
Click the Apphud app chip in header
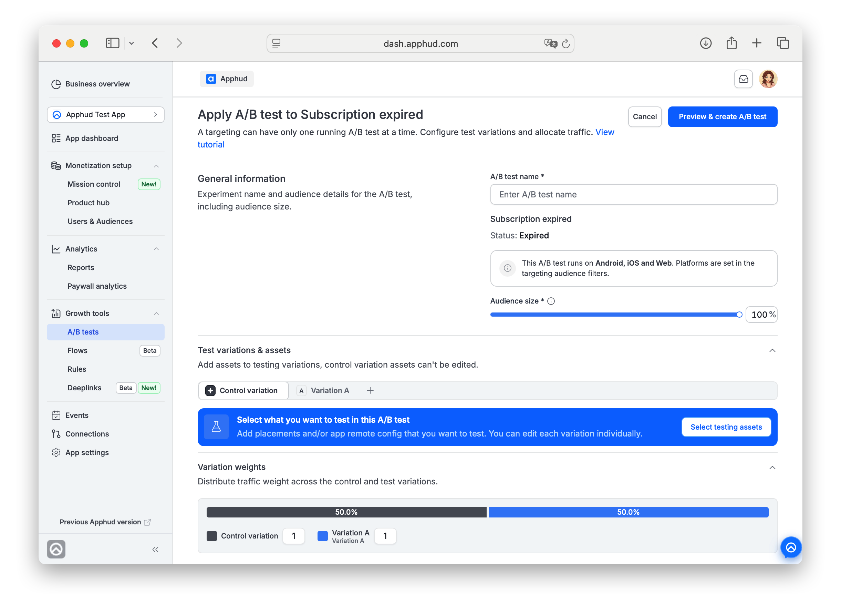tap(227, 79)
